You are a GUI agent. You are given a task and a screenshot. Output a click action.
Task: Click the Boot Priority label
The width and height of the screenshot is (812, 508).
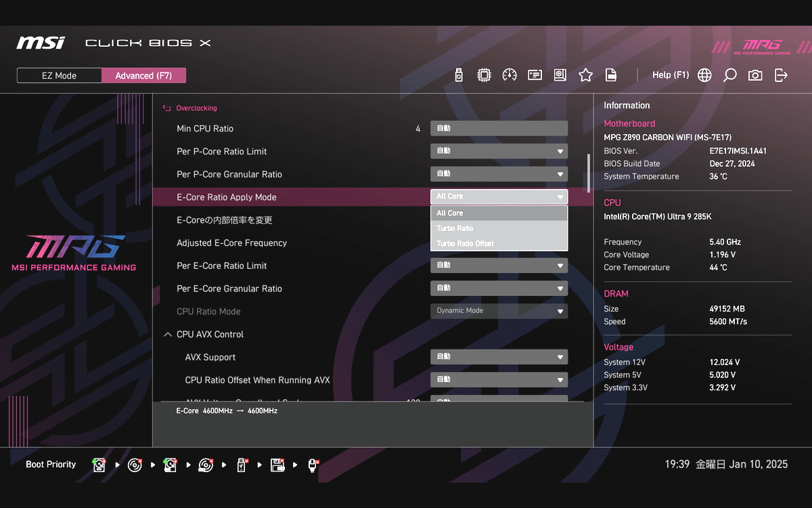(51, 465)
